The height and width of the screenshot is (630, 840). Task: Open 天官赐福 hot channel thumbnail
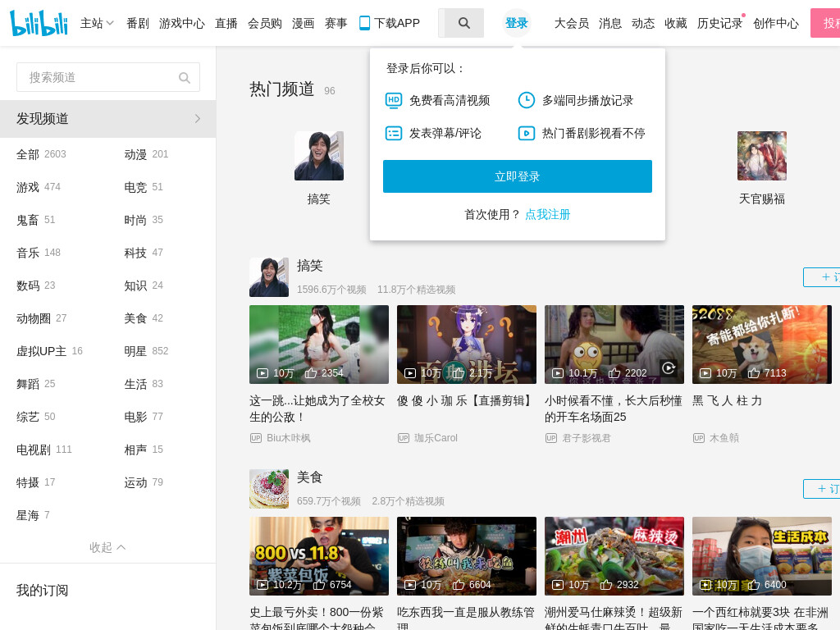(762, 156)
